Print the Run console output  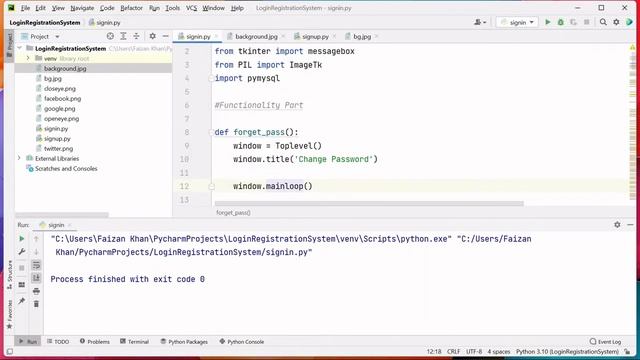[x=36, y=291]
